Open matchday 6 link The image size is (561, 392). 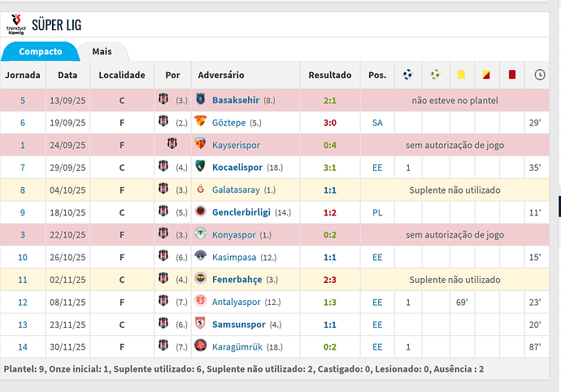tap(23, 123)
